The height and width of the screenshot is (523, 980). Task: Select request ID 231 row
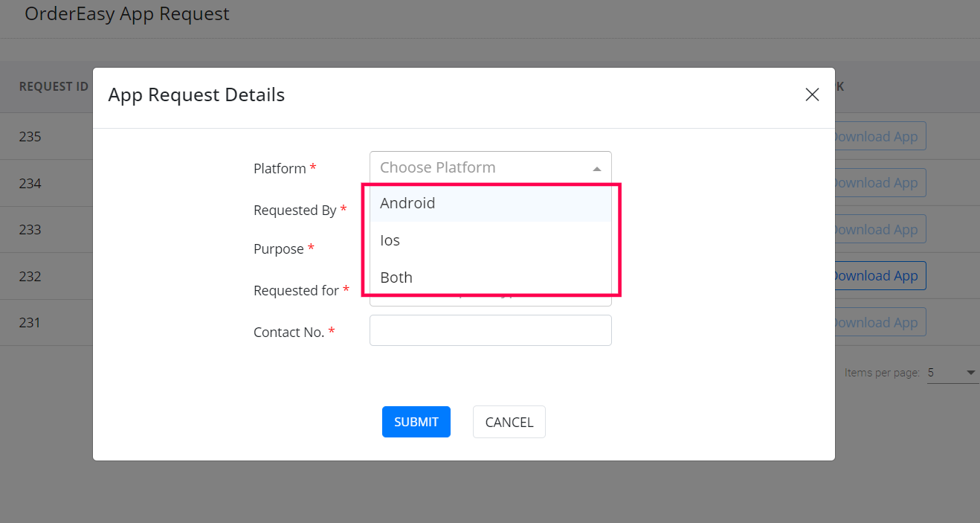tap(30, 323)
